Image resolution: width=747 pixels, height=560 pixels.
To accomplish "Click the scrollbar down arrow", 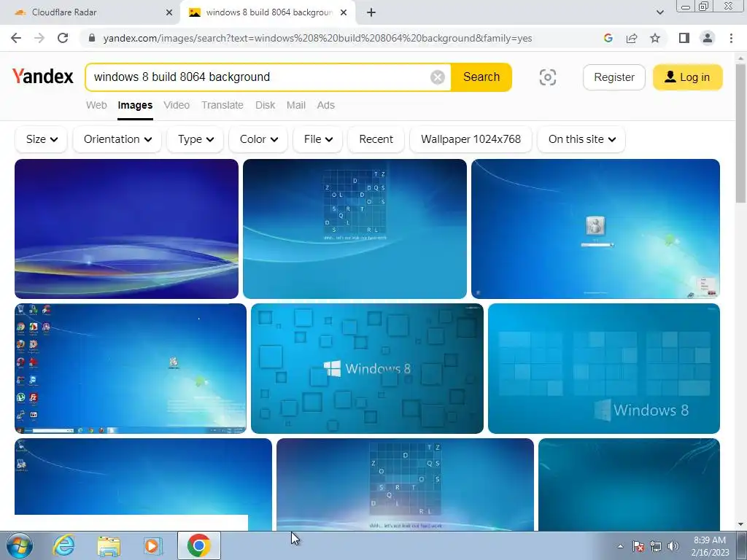I will (740, 525).
